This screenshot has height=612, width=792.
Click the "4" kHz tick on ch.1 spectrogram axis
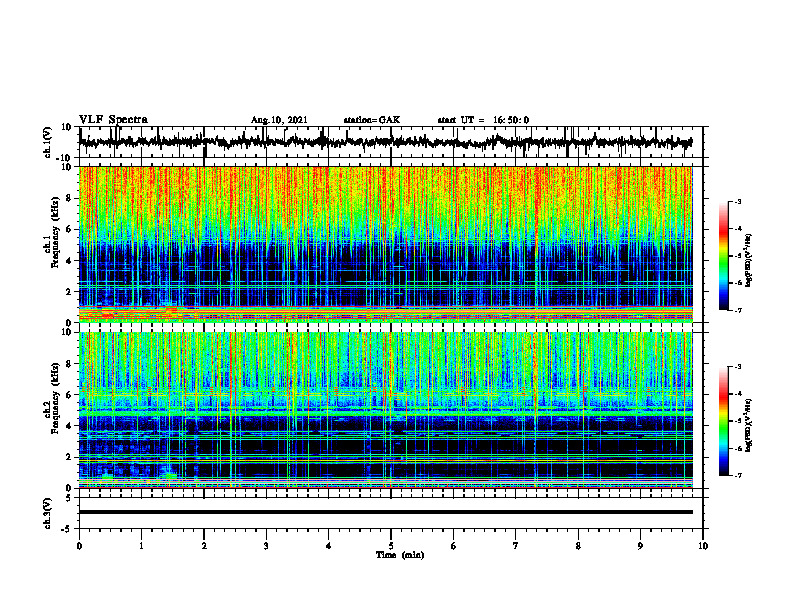click(x=70, y=261)
